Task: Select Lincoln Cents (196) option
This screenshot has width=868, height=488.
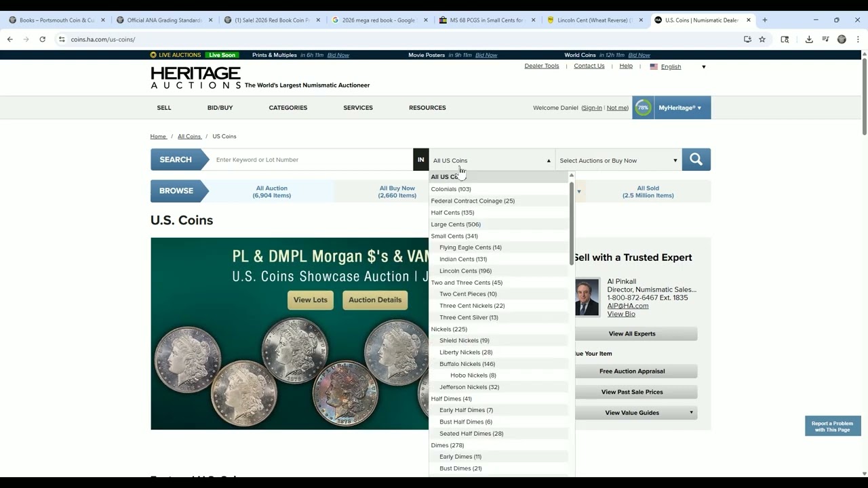Action: (x=465, y=271)
